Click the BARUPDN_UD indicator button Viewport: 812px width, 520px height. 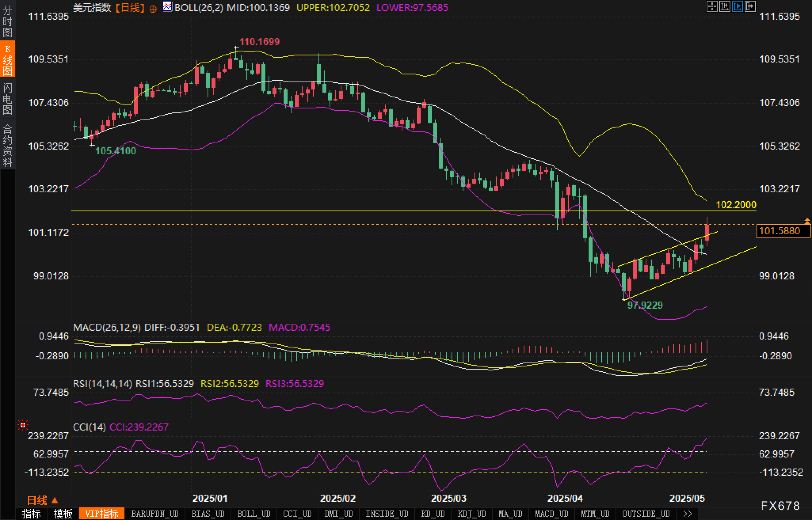(154, 514)
